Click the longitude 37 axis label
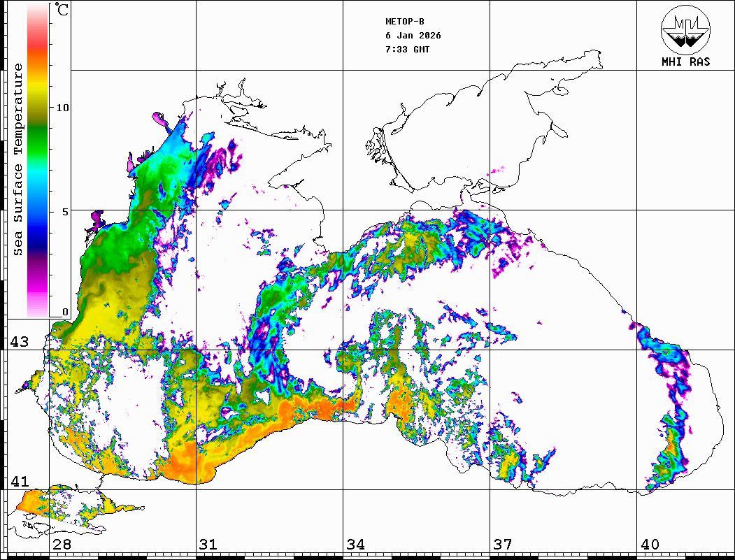 [x=502, y=545]
